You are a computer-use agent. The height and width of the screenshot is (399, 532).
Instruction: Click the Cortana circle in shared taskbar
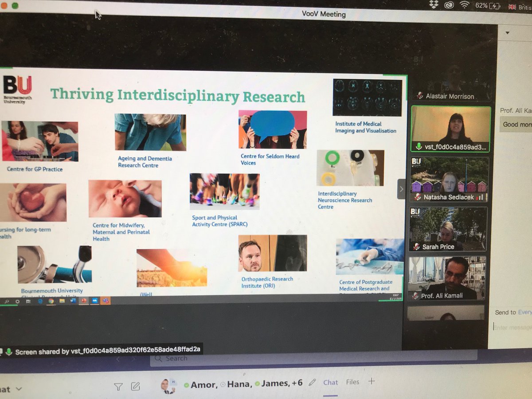point(18,301)
